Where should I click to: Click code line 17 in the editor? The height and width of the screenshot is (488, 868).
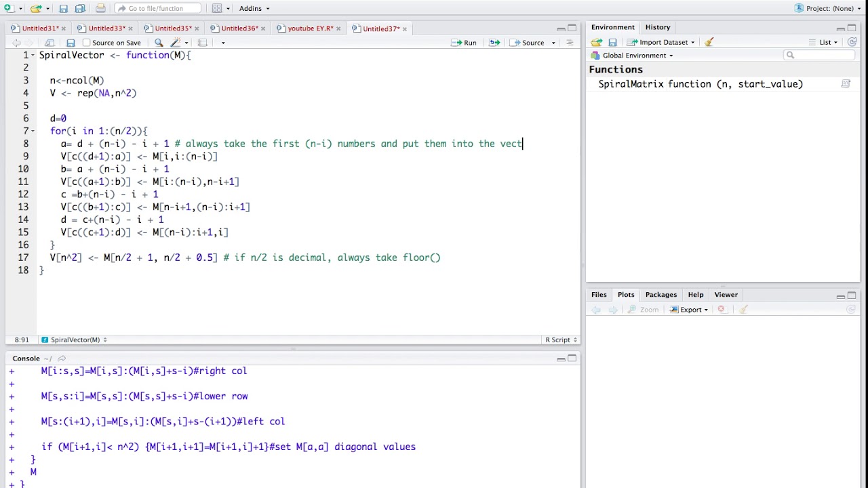click(x=245, y=258)
